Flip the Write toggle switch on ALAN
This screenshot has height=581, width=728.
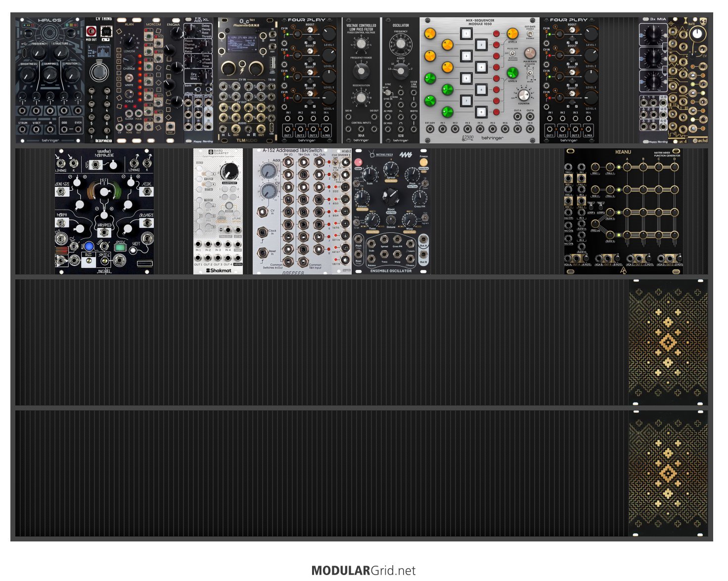(129, 77)
